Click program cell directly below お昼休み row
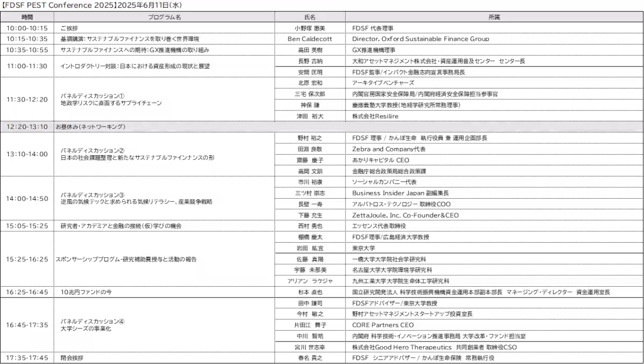 (x=164, y=154)
